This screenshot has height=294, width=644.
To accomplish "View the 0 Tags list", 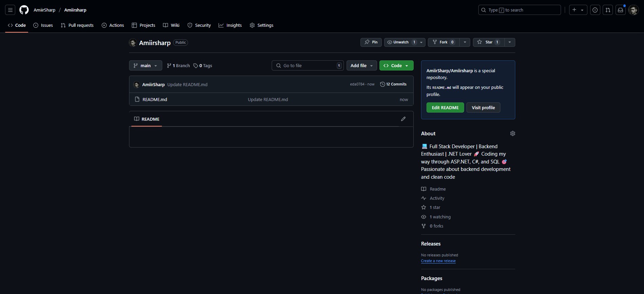I will tap(203, 66).
